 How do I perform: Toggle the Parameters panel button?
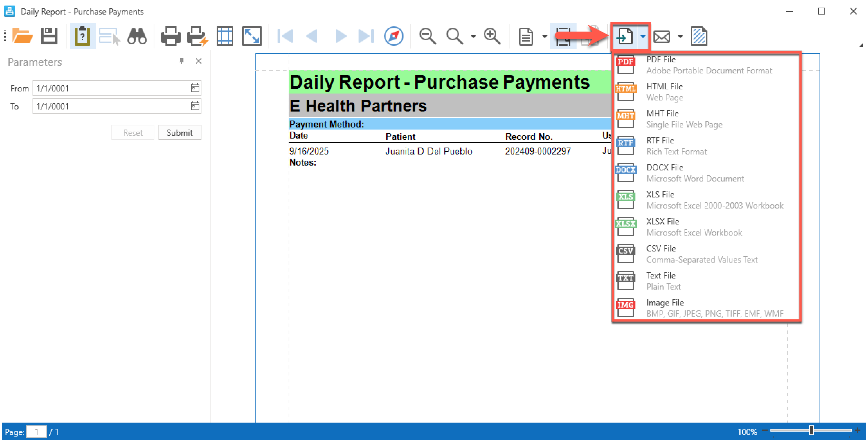click(83, 36)
